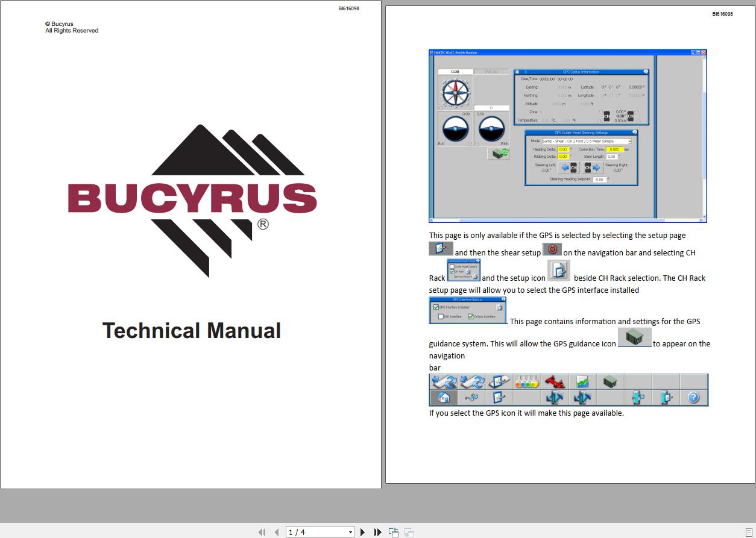Click the info icon on GPS Cutter Head Steering Settings
This screenshot has height=538, width=756.
click(634, 133)
